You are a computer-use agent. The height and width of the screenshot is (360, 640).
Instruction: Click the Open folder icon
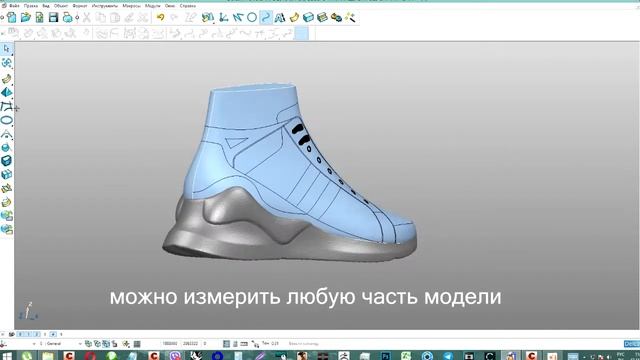click(x=26, y=17)
